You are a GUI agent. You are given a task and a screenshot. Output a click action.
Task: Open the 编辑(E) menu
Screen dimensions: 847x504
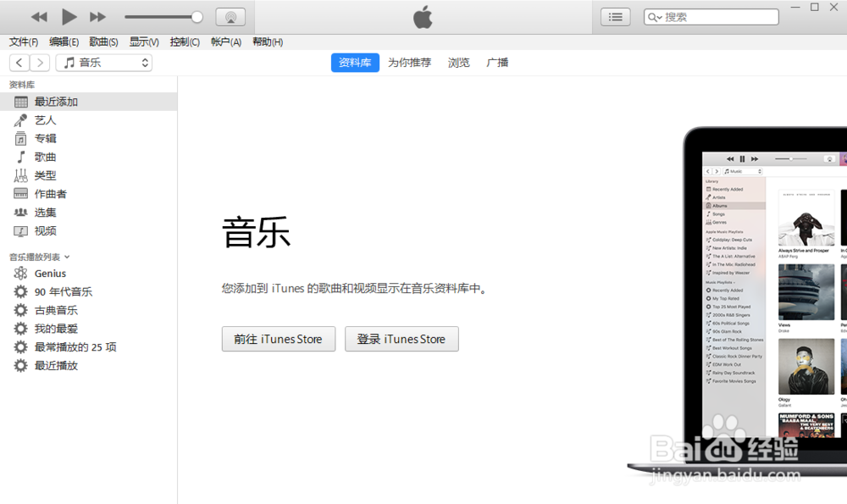pyautogui.click(x=64, y=42)
